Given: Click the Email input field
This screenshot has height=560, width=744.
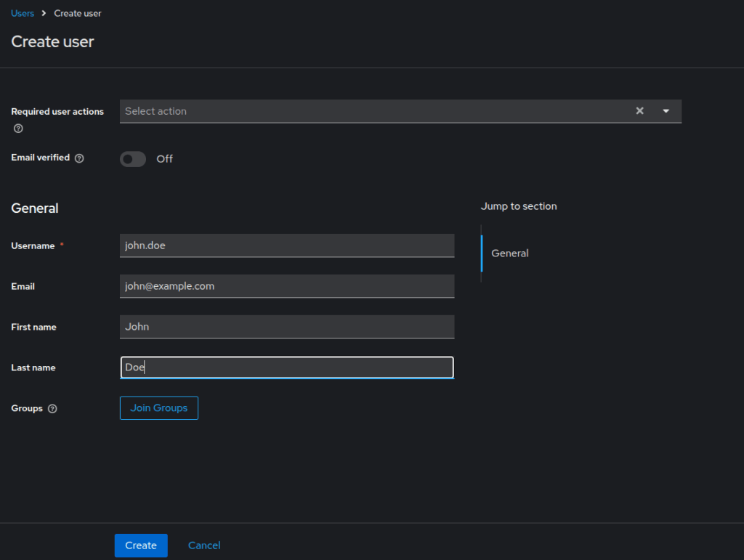Looking at the screenshot, I should [x=287, y=285].
